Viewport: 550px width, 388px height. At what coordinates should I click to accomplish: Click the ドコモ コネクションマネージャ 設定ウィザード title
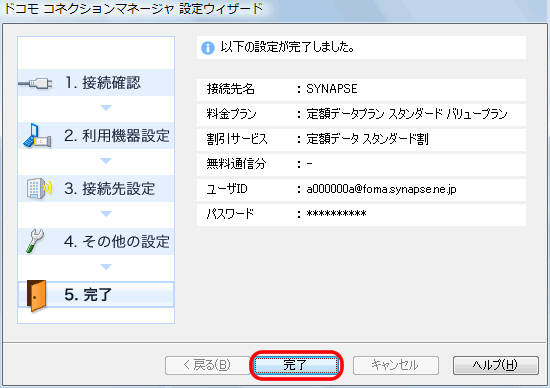tap(134, 8)
